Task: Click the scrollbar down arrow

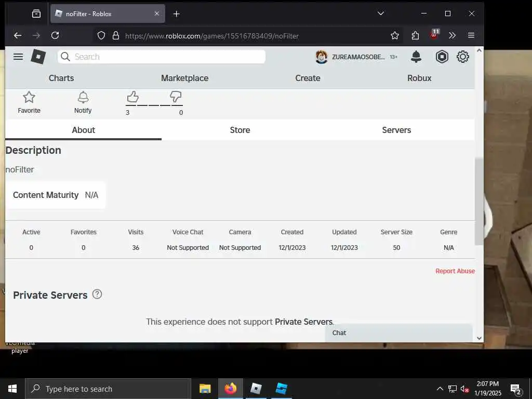Action: (479, 338)
